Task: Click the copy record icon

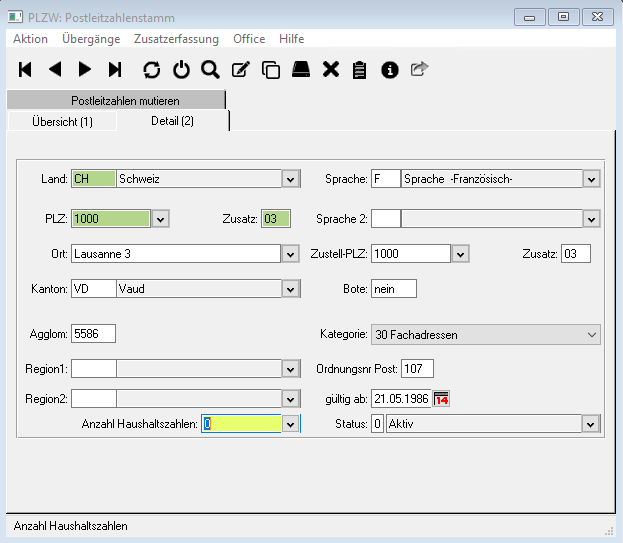Action: [x=270, y=69]
